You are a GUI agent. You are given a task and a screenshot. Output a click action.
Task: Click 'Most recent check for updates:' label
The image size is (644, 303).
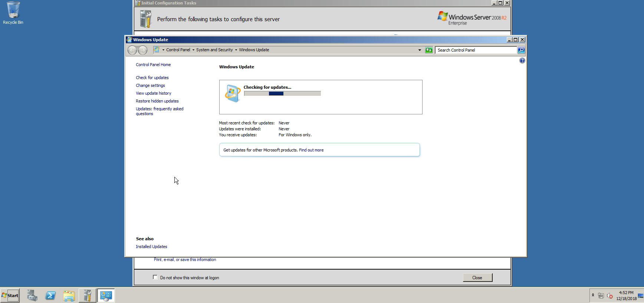click(247, 123)
